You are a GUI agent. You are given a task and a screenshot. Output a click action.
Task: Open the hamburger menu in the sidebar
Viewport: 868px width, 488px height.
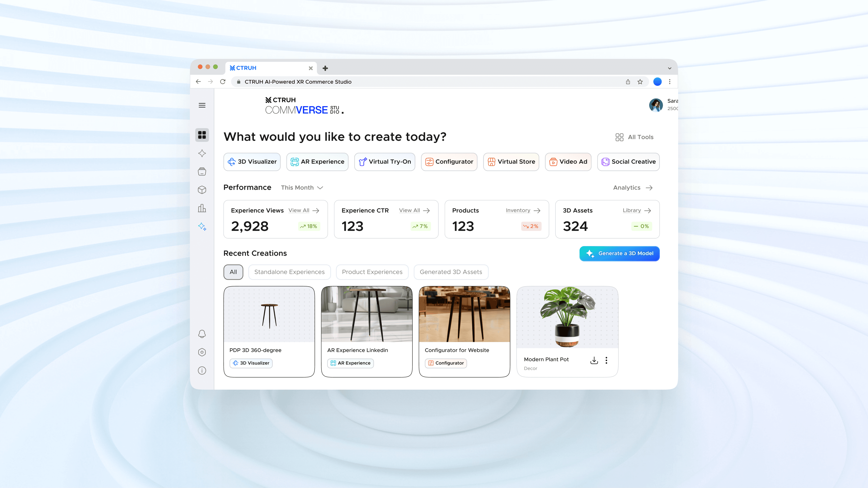pyautogui.click(x=202, y=106)
